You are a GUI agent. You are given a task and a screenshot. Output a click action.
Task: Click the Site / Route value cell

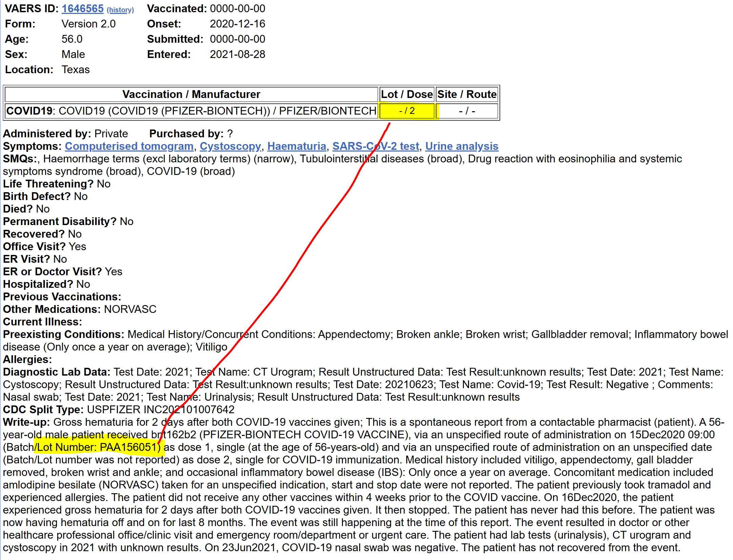(467, 111)
